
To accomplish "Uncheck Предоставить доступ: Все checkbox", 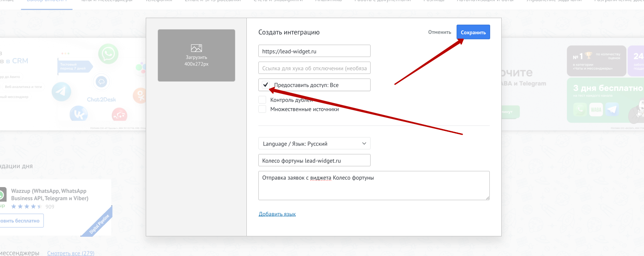I will pos(266,85).
